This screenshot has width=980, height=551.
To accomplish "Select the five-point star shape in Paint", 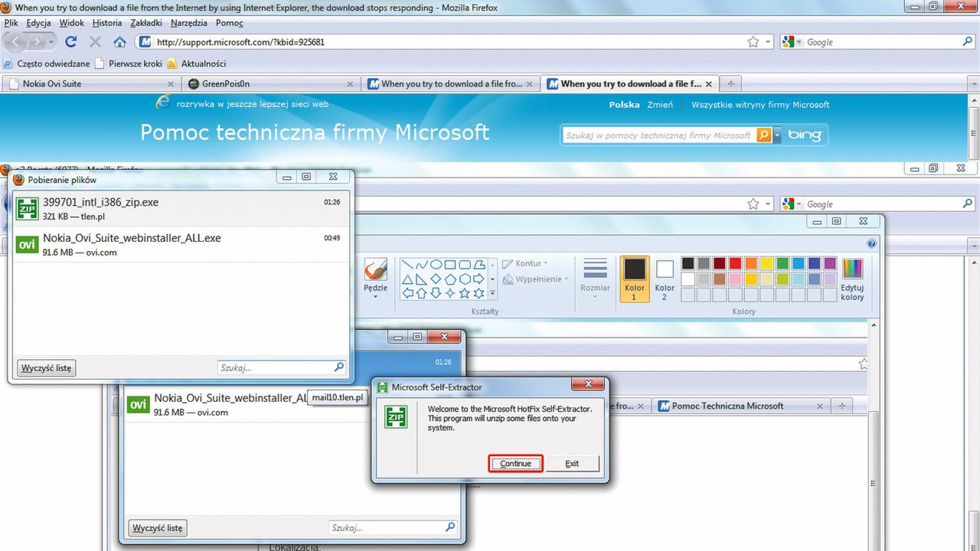I will pyautogui.click(x=464, y=293).
